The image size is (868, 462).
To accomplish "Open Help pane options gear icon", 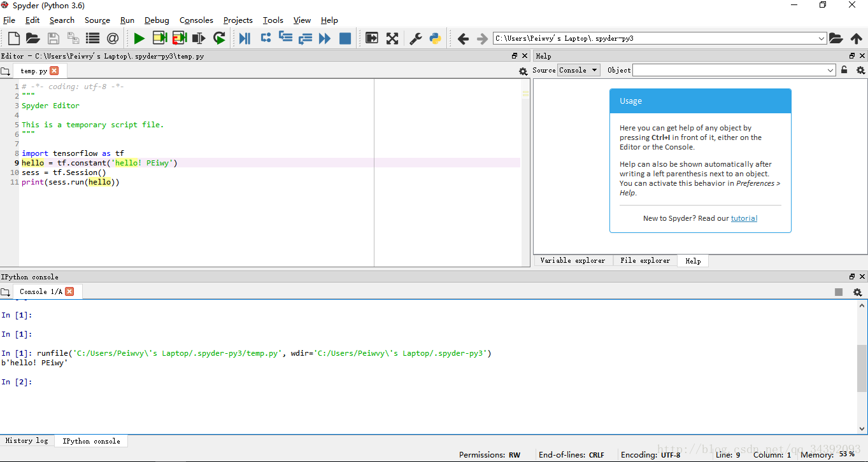I will (860, 70).
